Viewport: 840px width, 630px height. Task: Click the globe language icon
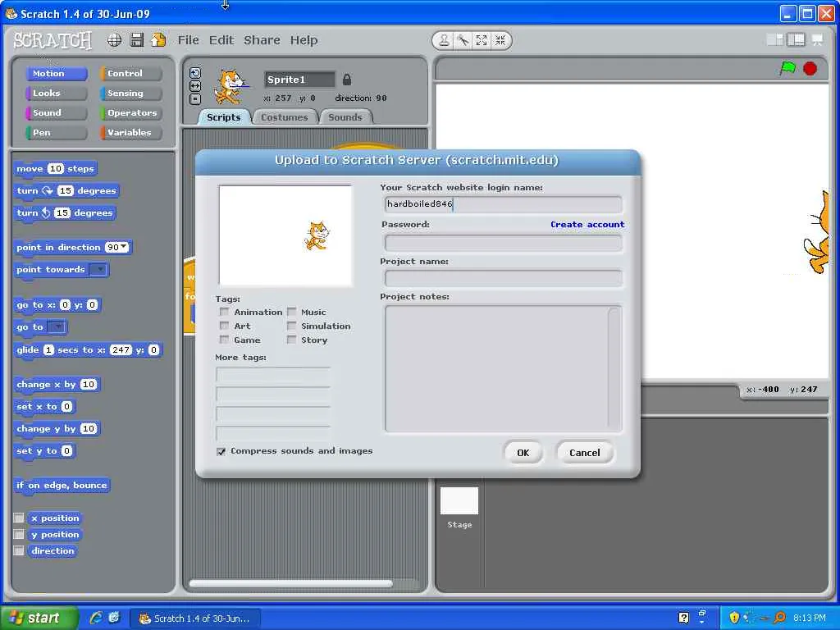[x=114, y=40]
